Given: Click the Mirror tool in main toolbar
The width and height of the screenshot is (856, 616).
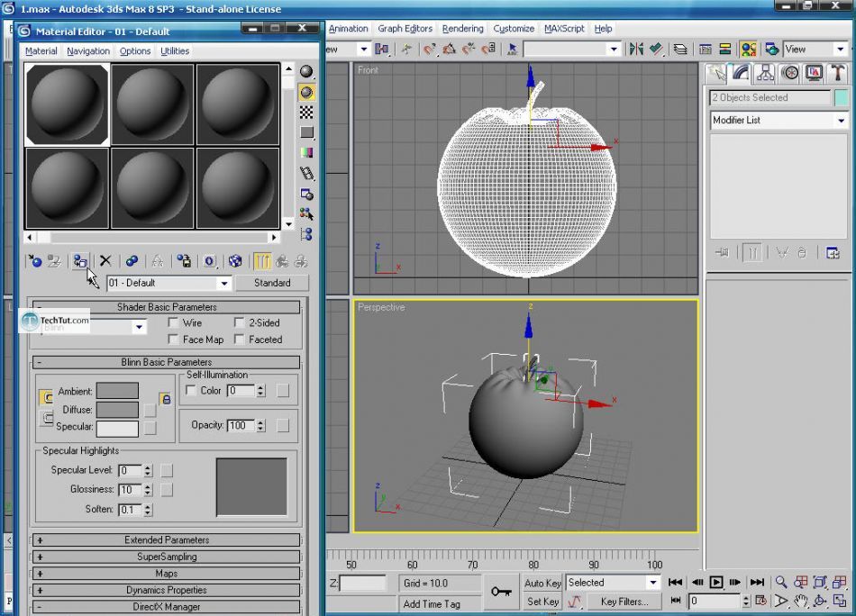Looking at the screenshot, I should 636,50.
